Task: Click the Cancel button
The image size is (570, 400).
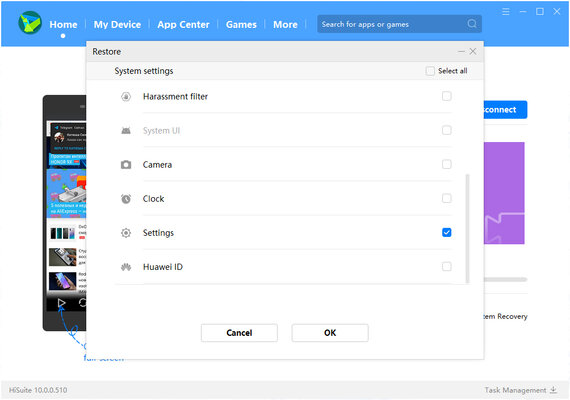Action: pos(239,333)
